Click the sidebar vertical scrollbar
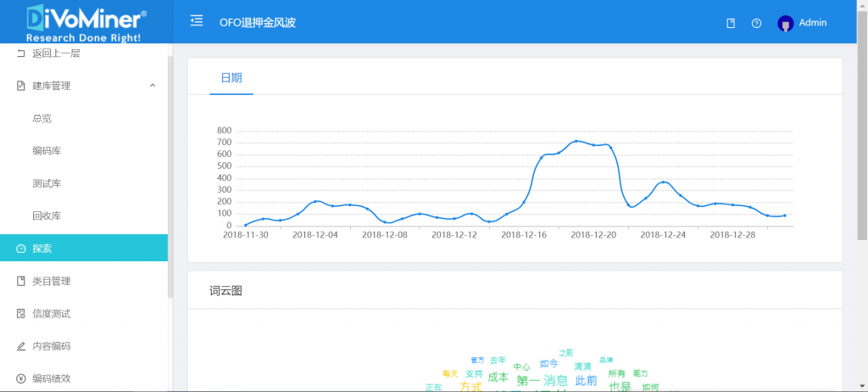Image resolution: width=868 pixels, height=392 pixels. pos(170,176)
